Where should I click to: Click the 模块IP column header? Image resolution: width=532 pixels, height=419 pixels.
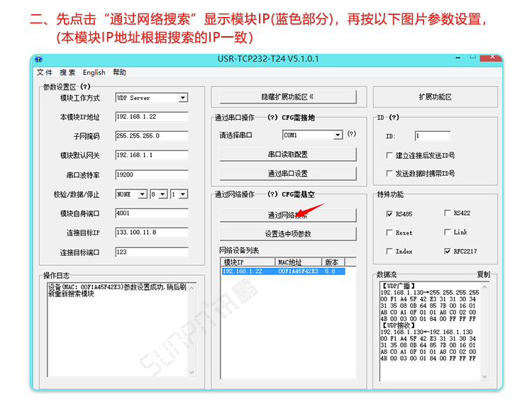coord(248,262)
